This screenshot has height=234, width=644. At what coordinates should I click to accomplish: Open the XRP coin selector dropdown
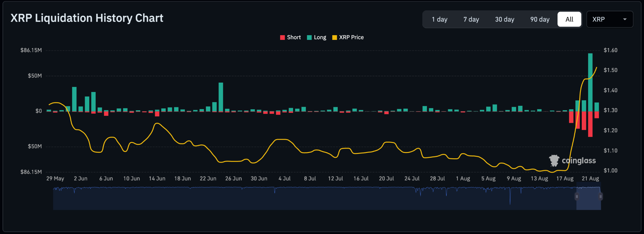coord(609,19)
